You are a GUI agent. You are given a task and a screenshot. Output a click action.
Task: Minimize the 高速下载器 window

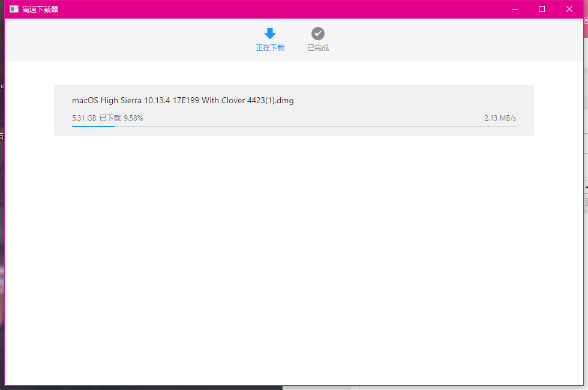coord(515,9)
